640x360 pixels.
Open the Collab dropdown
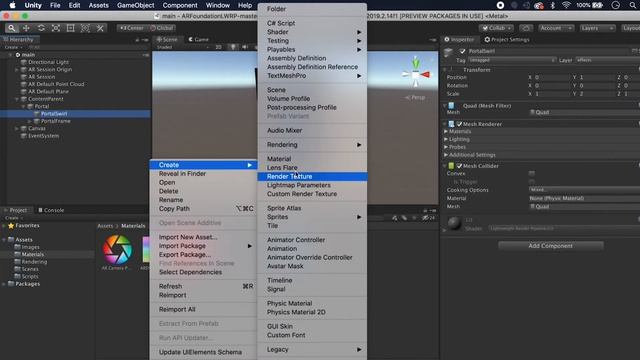click(497, 28)
